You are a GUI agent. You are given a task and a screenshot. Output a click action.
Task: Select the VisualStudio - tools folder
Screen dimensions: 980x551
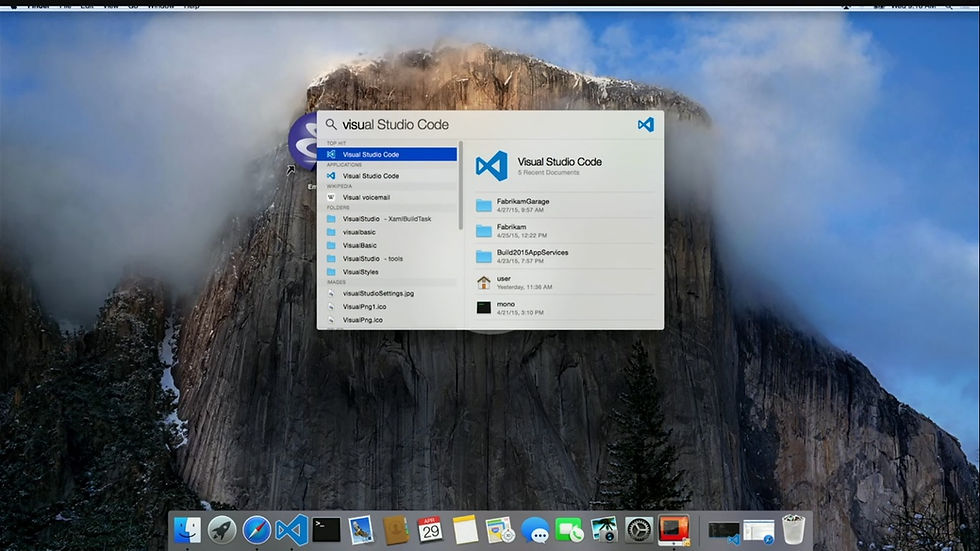tap(388, 259)
